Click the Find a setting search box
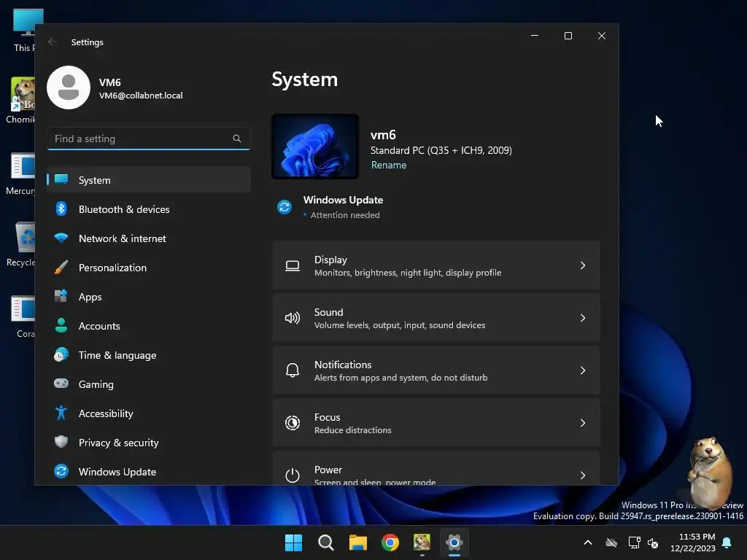 [149, 139]
